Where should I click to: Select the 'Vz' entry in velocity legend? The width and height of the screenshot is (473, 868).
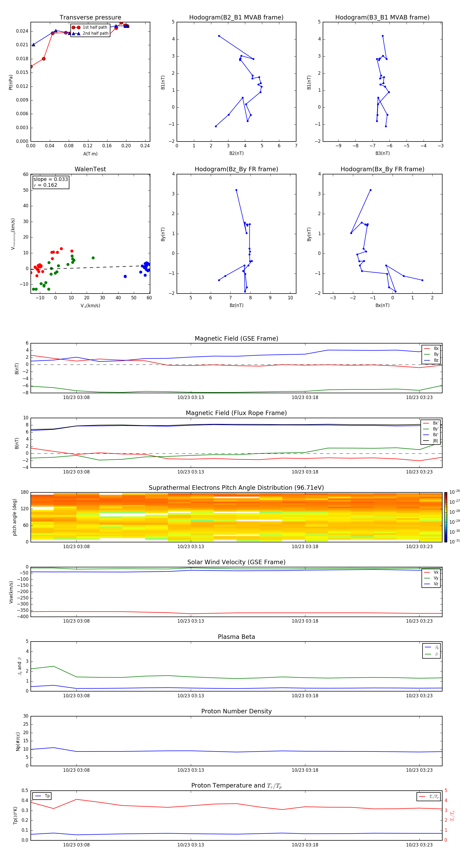431,584
